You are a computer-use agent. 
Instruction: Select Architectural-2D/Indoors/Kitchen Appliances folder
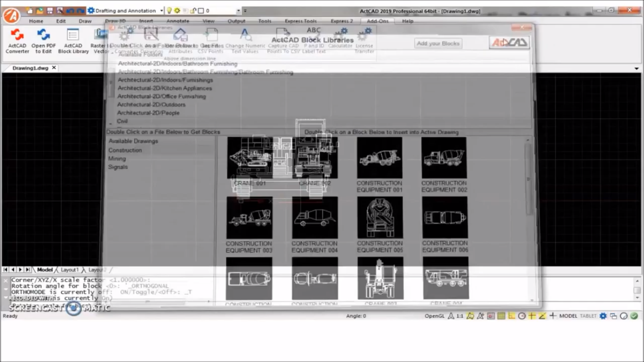[165, 88]
